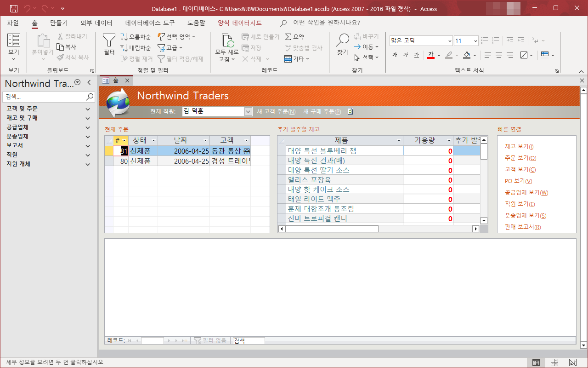Apply underline text formatting
Image resolution: width=588 pixels, height=368 pixels.
[416, 55]
